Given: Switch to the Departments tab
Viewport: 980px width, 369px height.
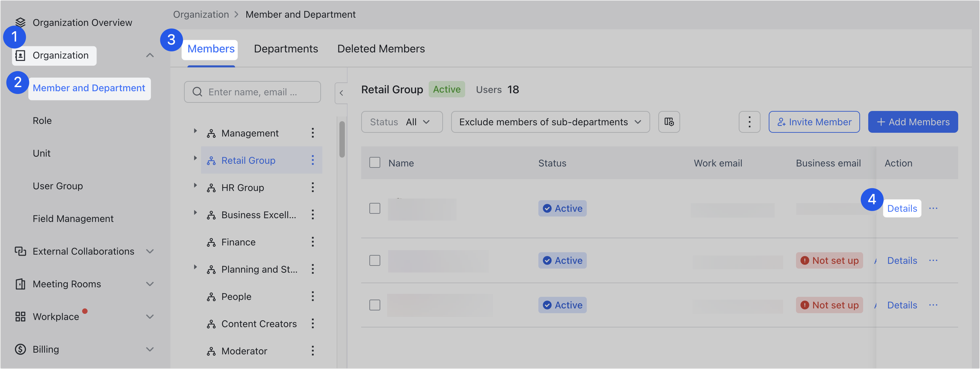Looking at the screenshot, I should click(286, 48).
